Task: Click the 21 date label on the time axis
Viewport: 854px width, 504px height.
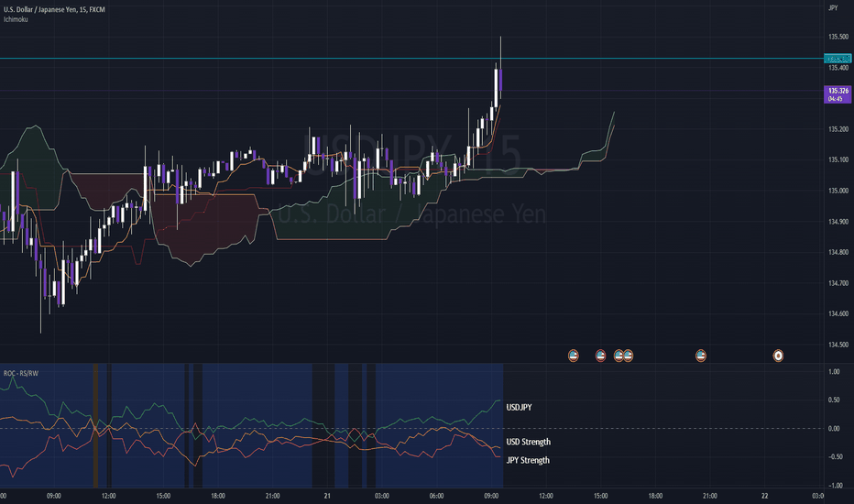Action: pyautogui.click(x=327, y=496)
